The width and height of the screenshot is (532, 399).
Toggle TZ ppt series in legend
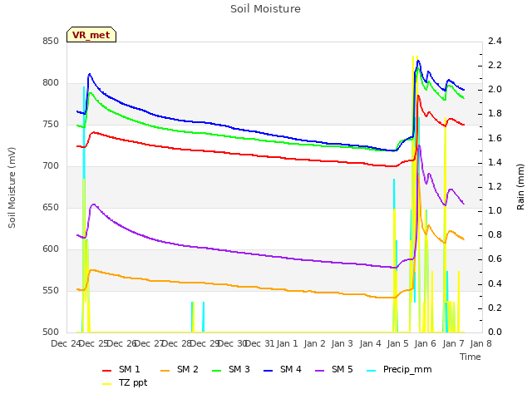125,382
